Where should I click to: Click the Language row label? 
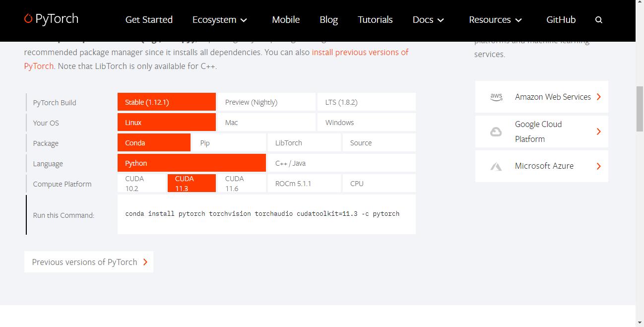tap(48, 163)
